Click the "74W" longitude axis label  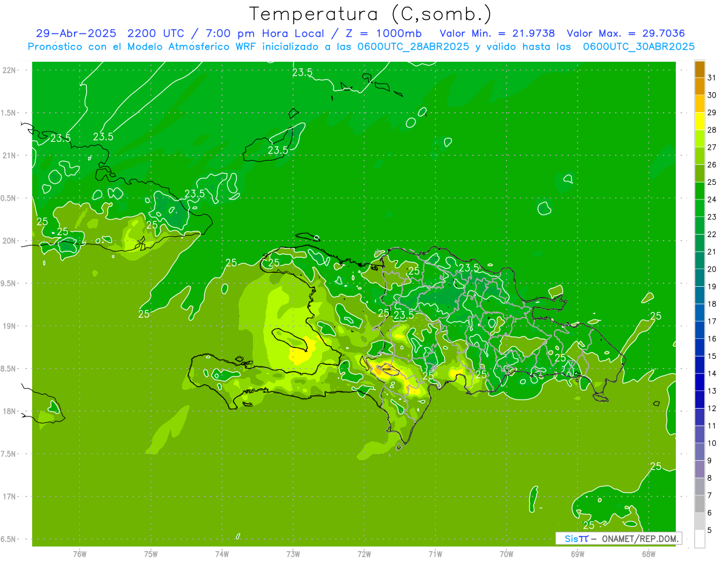point(222,554)
